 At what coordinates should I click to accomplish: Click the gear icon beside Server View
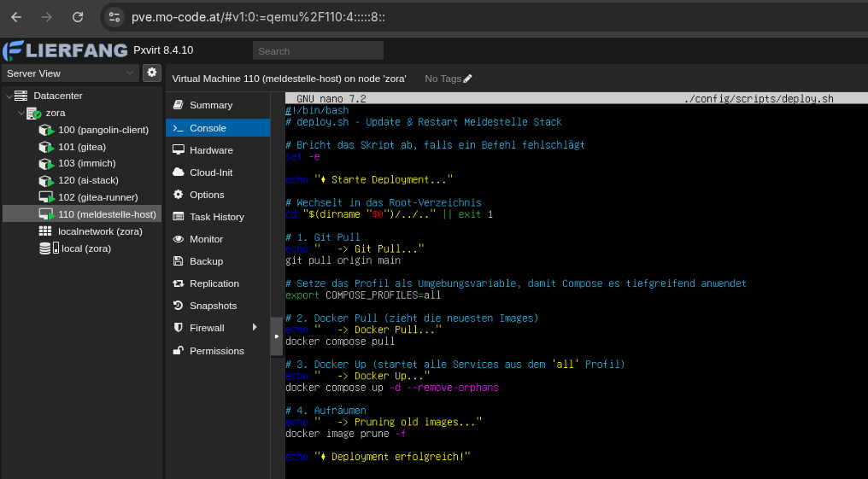click(x=152, y=73)
